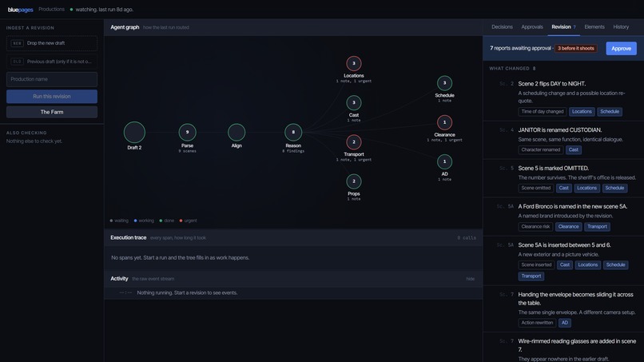Click the 'Scene omitted' tag
The height and width of the screenshot is (362, 644).
[x=535, y=188]
